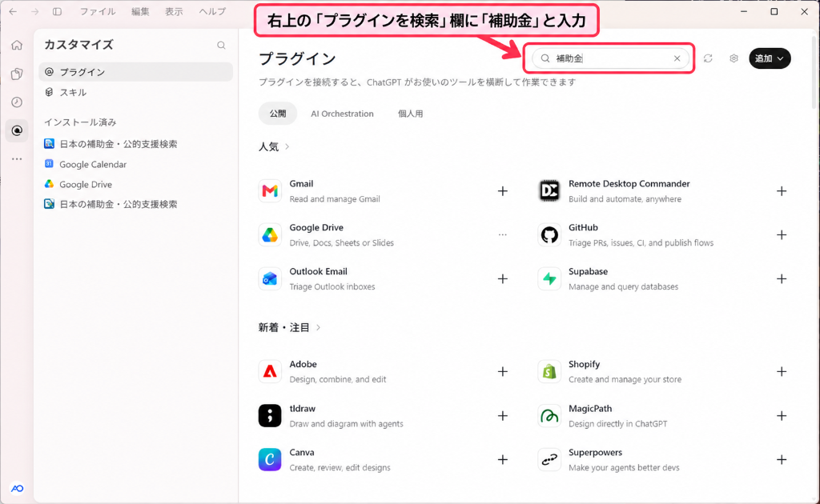Click the Canva logo icon
The image size is (820, 504).
270,460
